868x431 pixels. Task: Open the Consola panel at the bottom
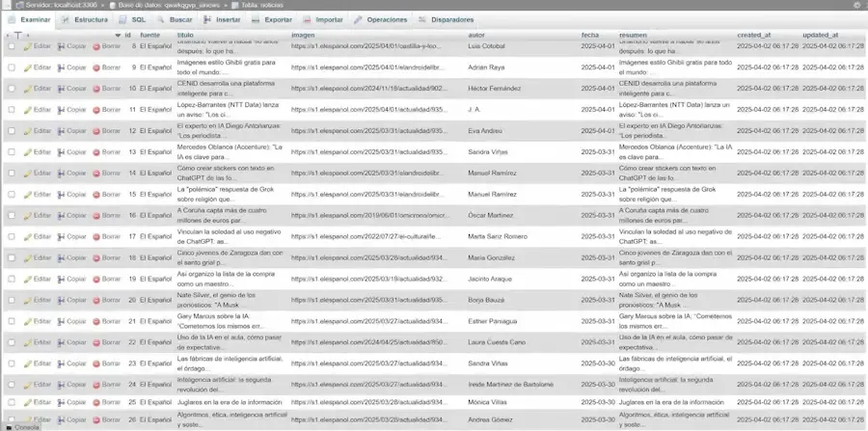click(x=27, y=428)
